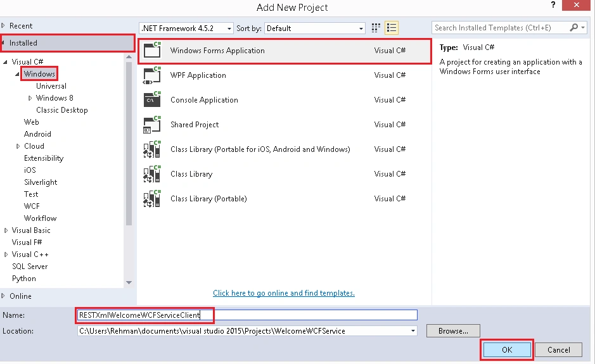595x364 pixels.
Task: Click the category tree scrollbar up arrow
Action: (129, 57)
